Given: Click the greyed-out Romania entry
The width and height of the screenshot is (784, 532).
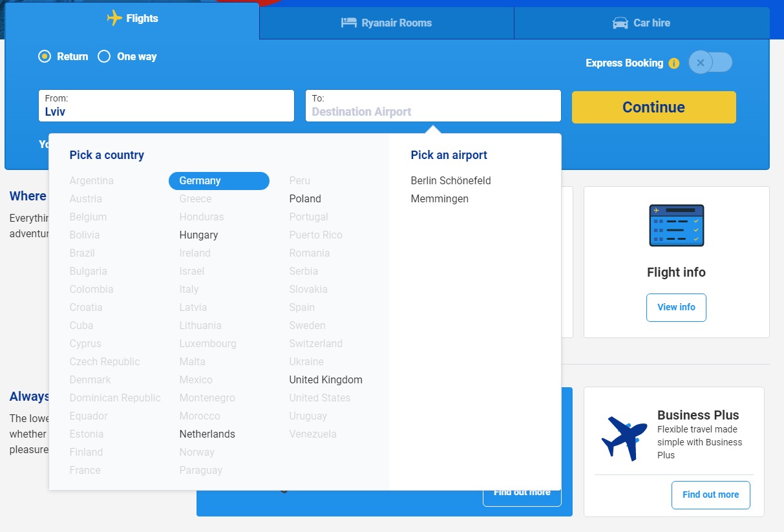Looking at the screenshot, I should (310, 253).
